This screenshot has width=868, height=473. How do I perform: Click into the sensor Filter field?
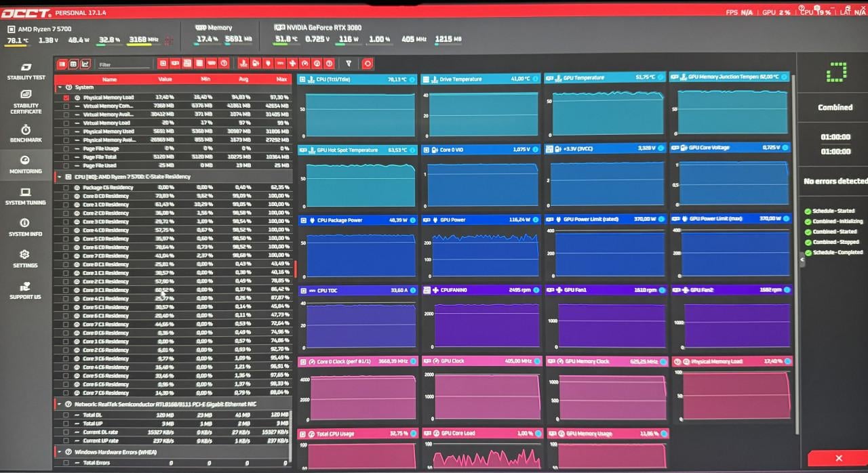click(x=123, y=64)
